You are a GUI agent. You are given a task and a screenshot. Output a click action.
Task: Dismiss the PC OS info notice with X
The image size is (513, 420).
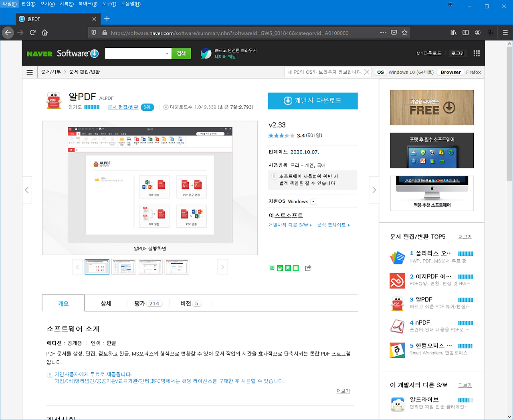[x=367, y=72]
